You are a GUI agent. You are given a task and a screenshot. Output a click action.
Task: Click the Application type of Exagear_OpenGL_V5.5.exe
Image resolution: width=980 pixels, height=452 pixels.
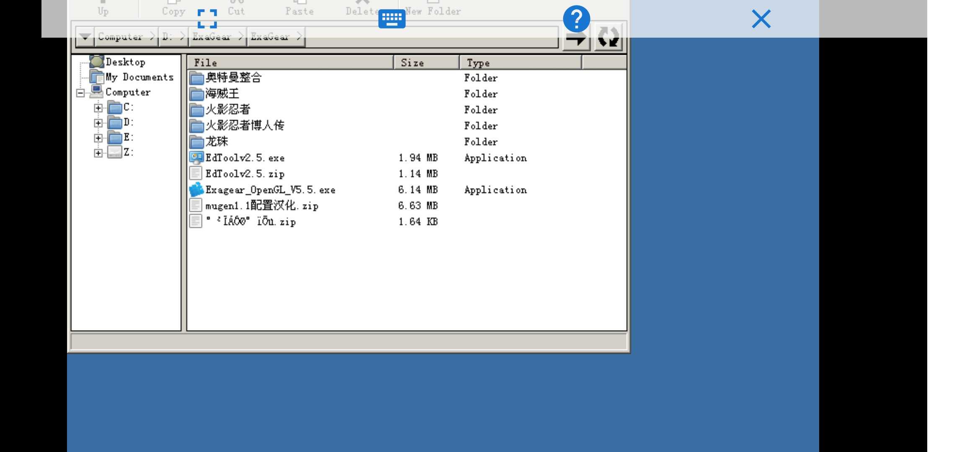pyautogui.click(x=495, y=190)
